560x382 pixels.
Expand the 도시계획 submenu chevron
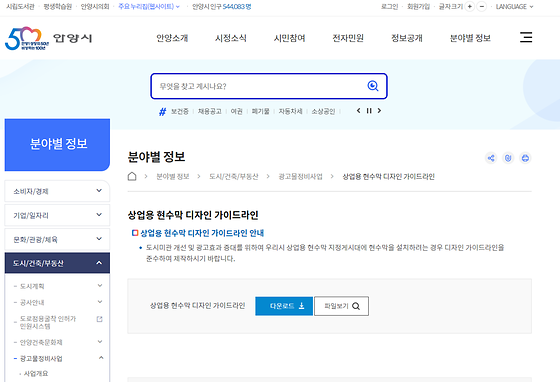pos(100,286)
